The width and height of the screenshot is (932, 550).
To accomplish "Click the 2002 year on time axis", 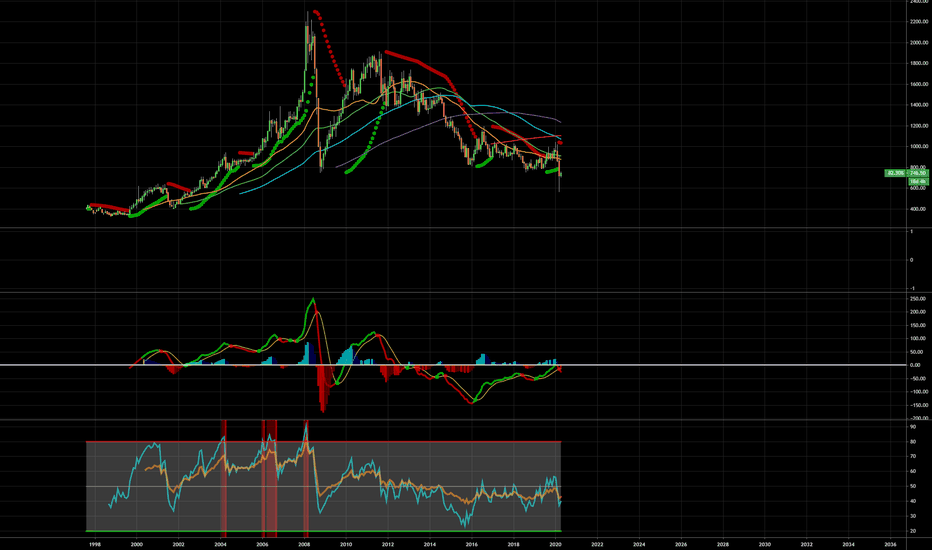I will click(178, 544).
